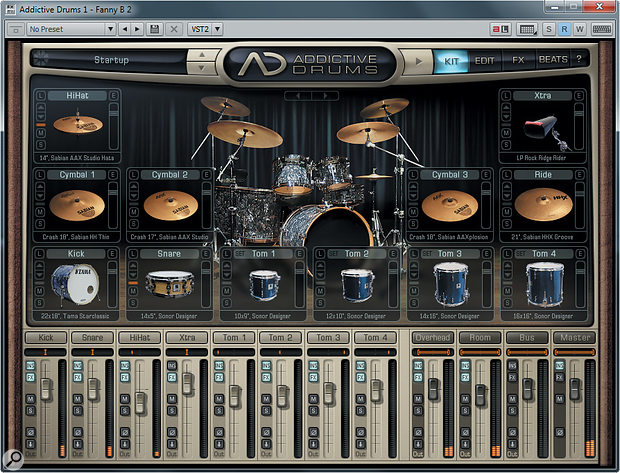Select the next preset with the right arrow

point(137,29)
